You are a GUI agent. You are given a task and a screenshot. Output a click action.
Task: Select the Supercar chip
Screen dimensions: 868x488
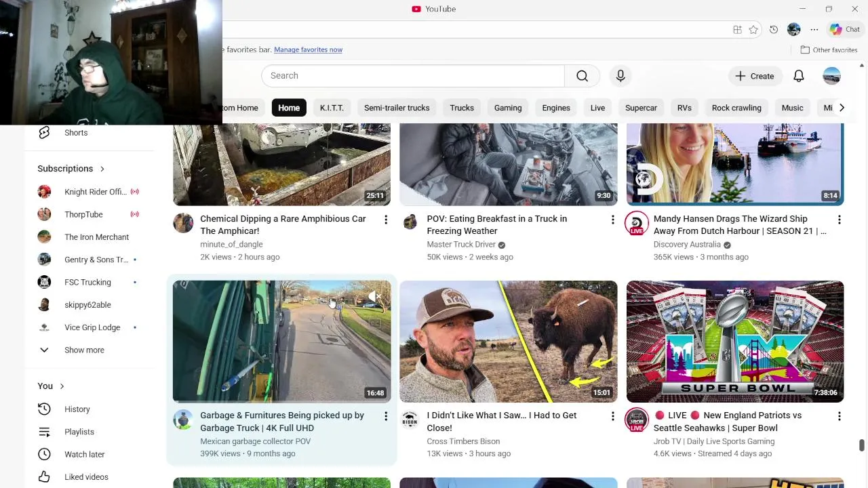(641, 108)
